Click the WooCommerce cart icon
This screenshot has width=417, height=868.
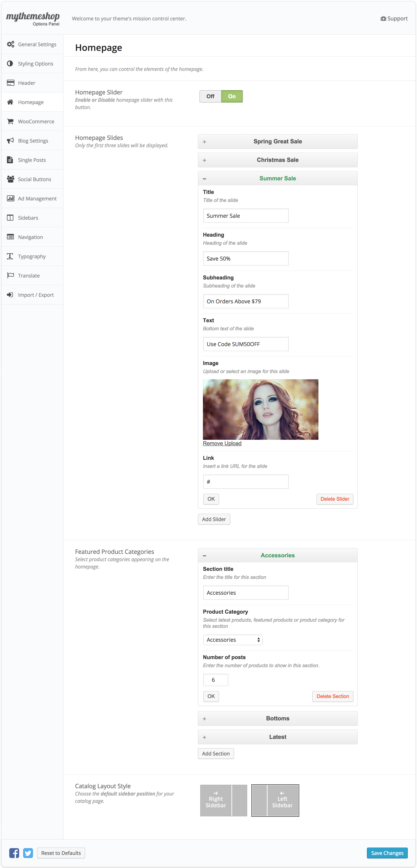[x=10, y=121]
